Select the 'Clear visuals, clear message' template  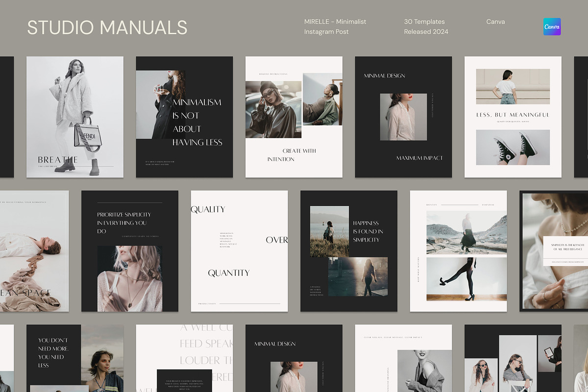pyautogui.click(x=403, y=358)
